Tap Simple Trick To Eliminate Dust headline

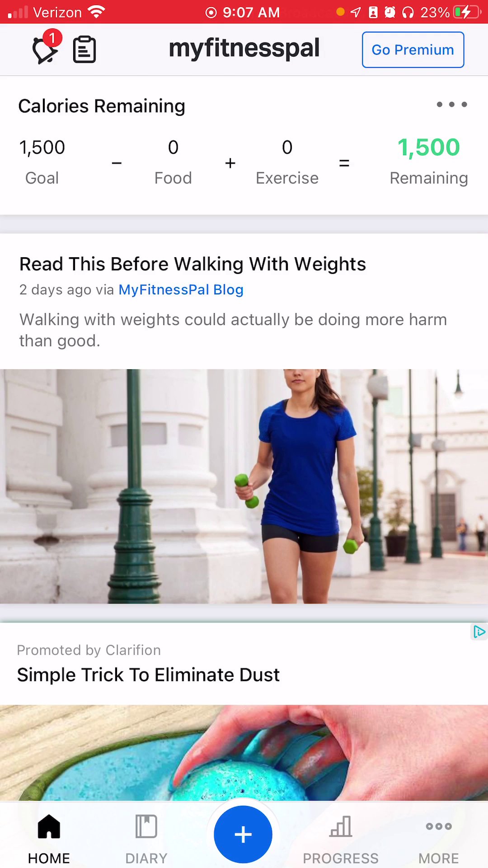click(148, 675)
